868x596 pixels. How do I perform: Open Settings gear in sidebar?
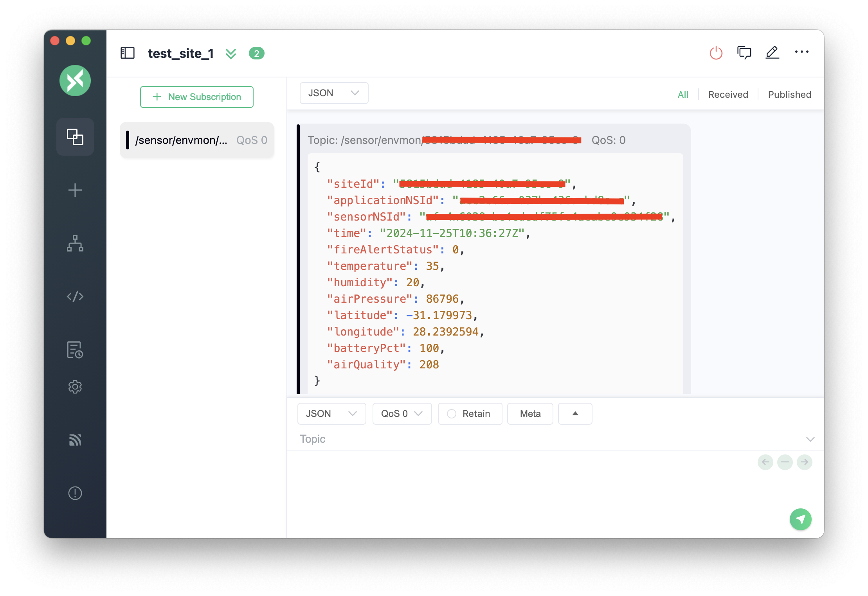(x=75, y=387)
